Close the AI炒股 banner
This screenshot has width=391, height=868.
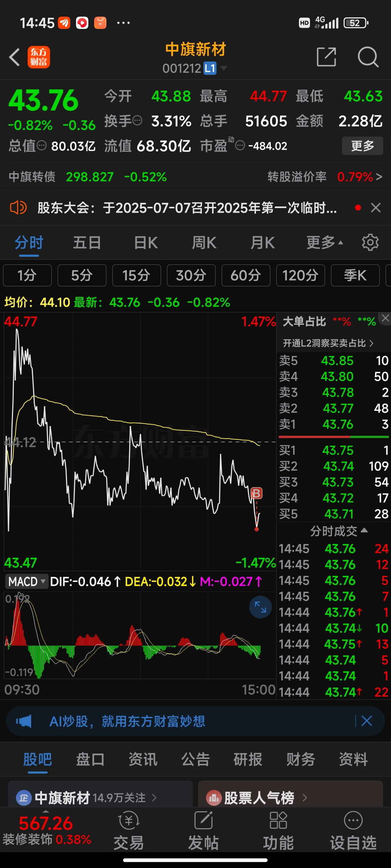click(x=367, y=721)
